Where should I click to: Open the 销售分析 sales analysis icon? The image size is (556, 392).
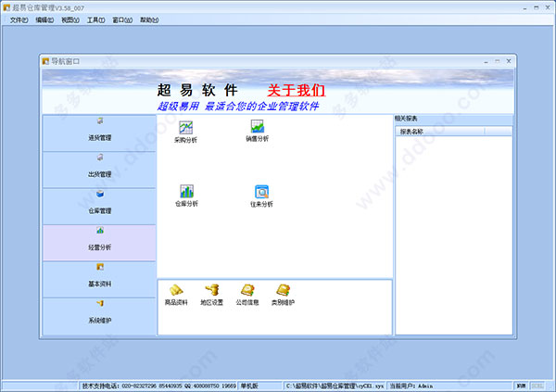tap(257, 131)
